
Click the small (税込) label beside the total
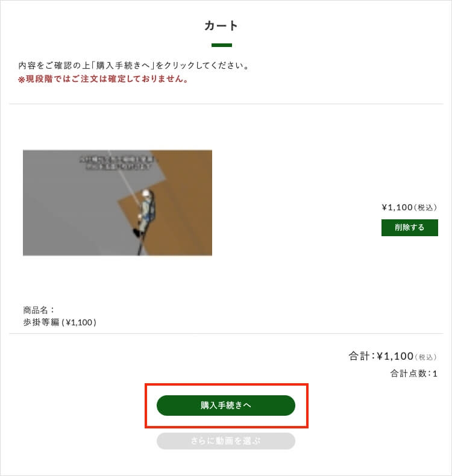point(425,357)
